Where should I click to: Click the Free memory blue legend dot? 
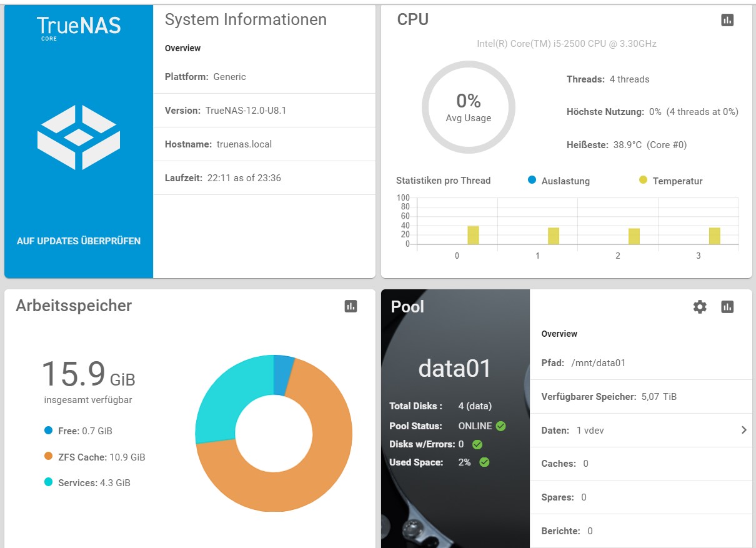(49, 431)
